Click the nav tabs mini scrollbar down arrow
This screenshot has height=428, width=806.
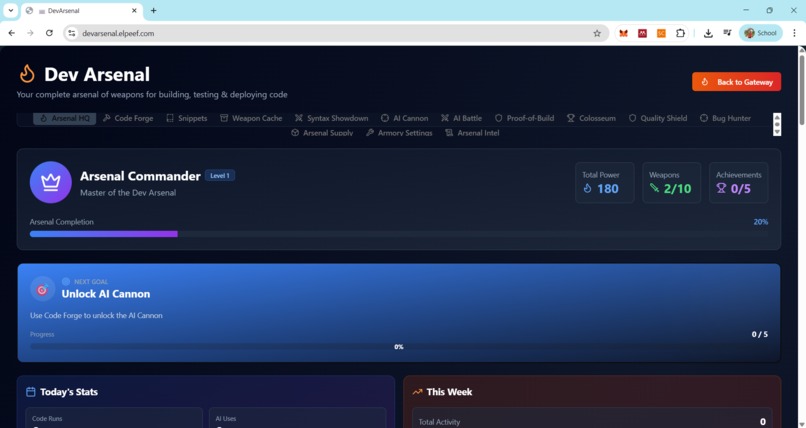[777, 132]
